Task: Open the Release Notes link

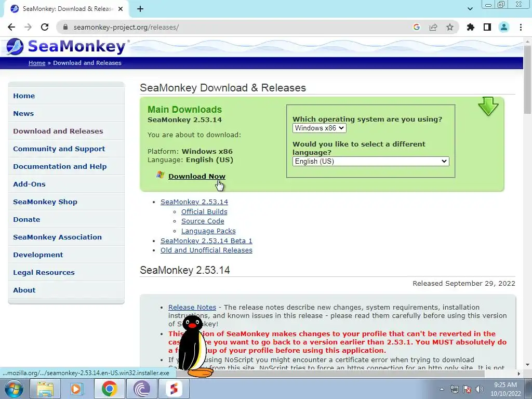Action: (192, 307)
